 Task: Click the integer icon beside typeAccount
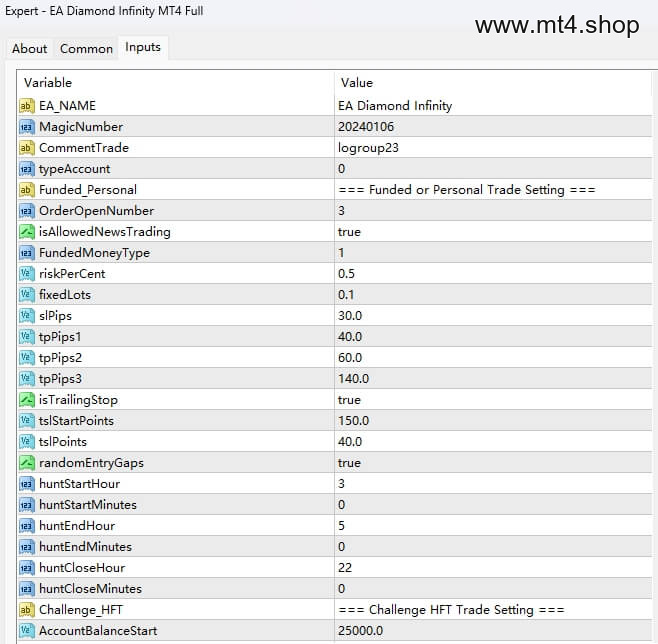(x=26, y=169)
